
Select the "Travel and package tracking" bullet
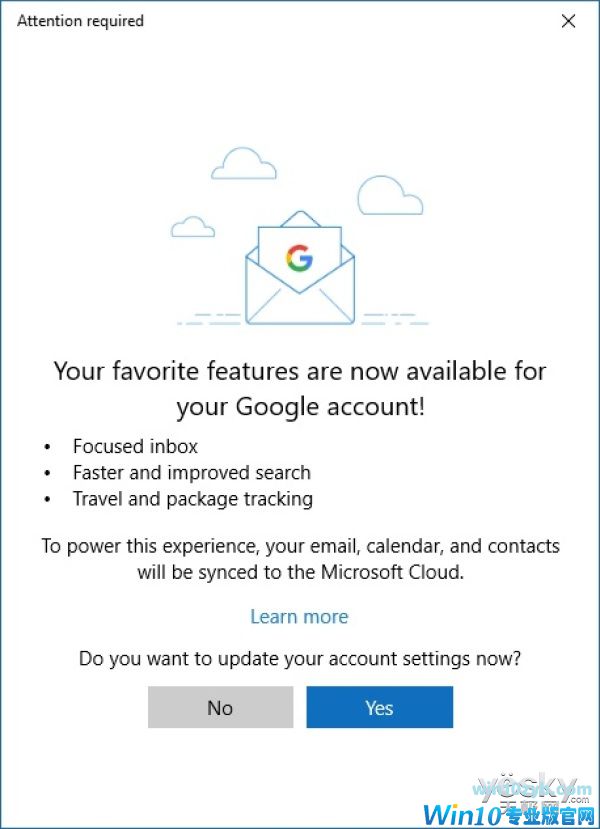pyautogui.click(x=192, y=498)
